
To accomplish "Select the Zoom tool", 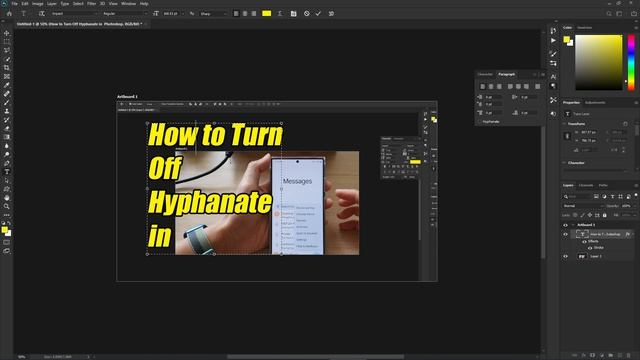I will (x=7, y=207).
